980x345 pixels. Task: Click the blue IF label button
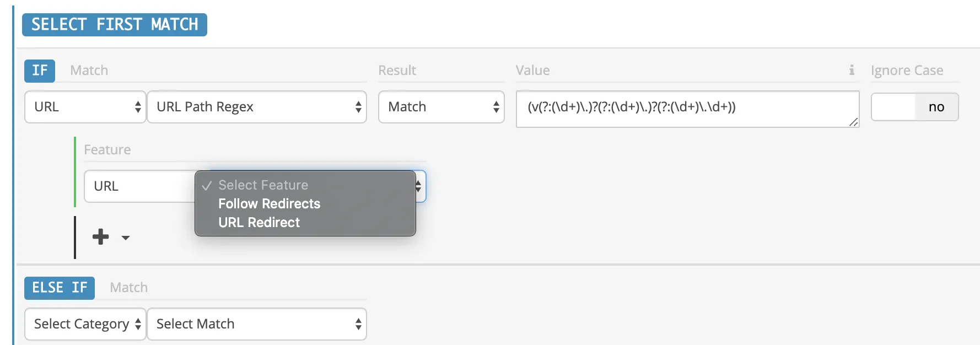click(40, 71)
